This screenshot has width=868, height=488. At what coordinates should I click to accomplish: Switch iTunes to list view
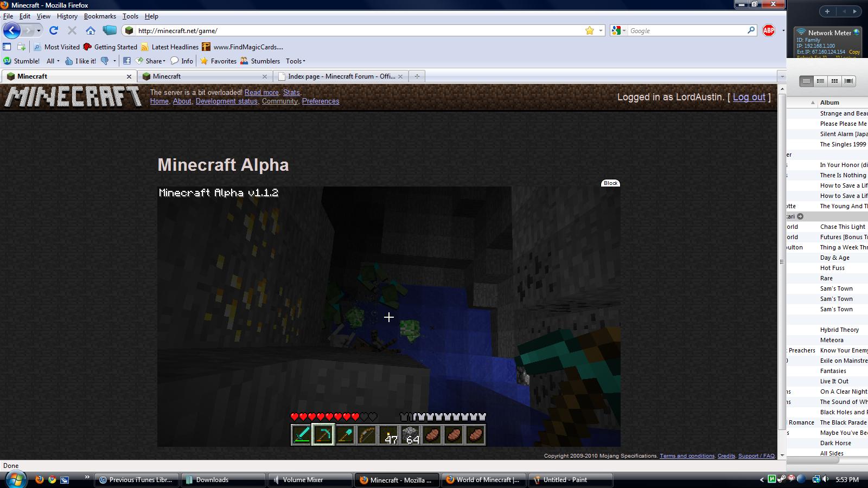[x=807, y=81]
